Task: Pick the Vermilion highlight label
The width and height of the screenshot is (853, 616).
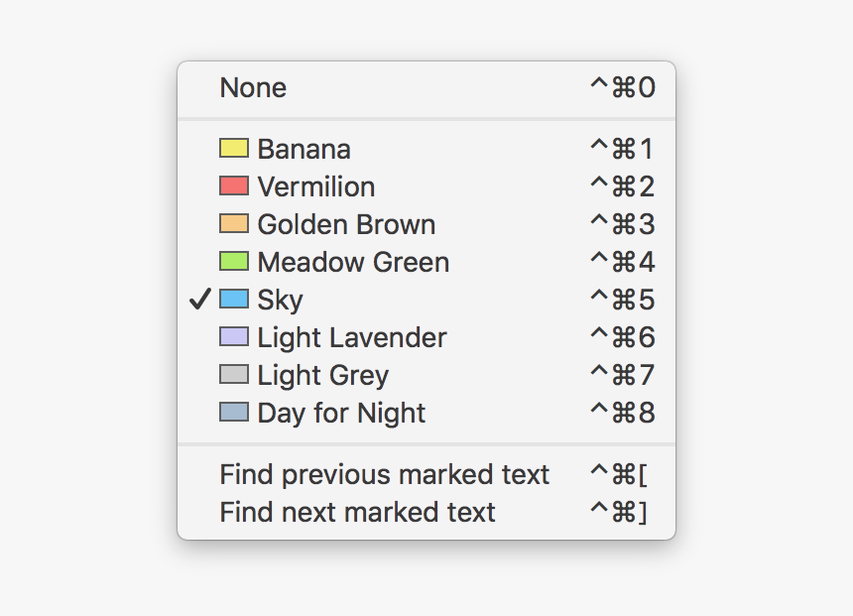Action: click(x=315, y=187)
